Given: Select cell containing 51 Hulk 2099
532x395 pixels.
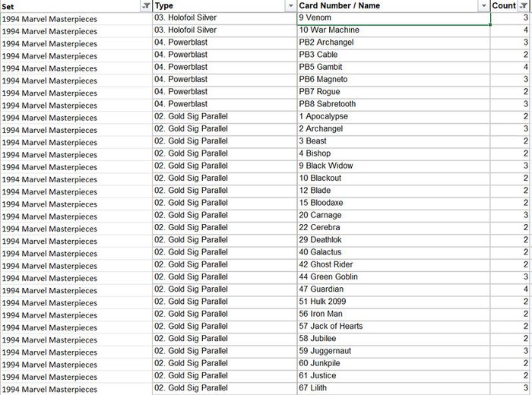Looking at the screenshot, I should (394, 302).
